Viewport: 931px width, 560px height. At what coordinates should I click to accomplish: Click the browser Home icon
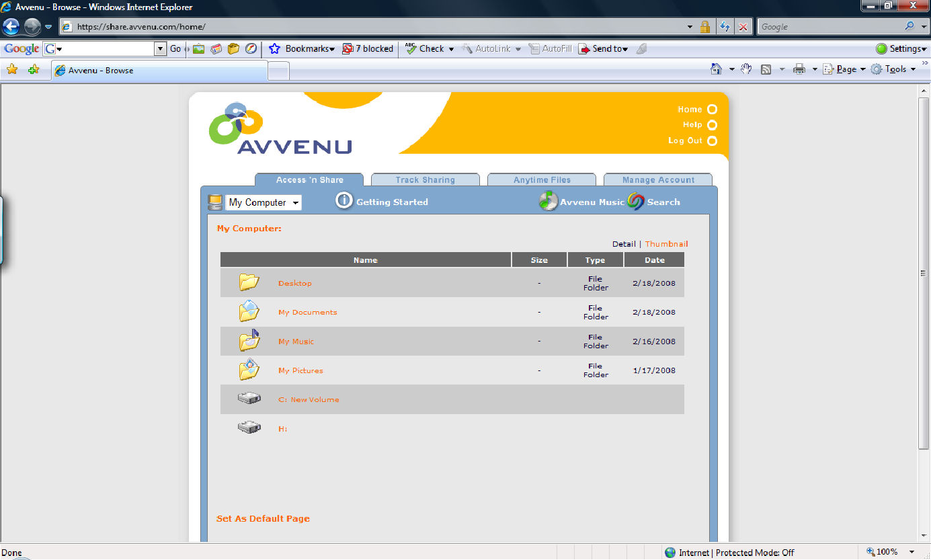[717, 69]
